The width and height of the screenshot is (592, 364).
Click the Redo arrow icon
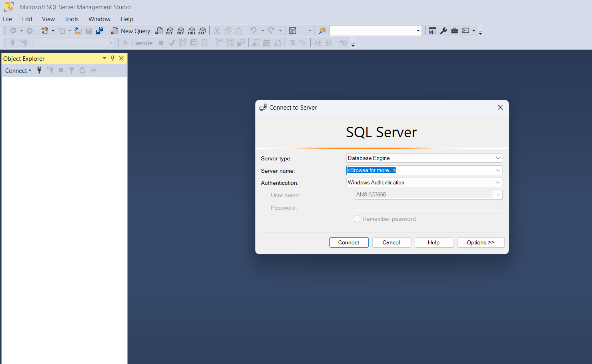tap(271, 31)
